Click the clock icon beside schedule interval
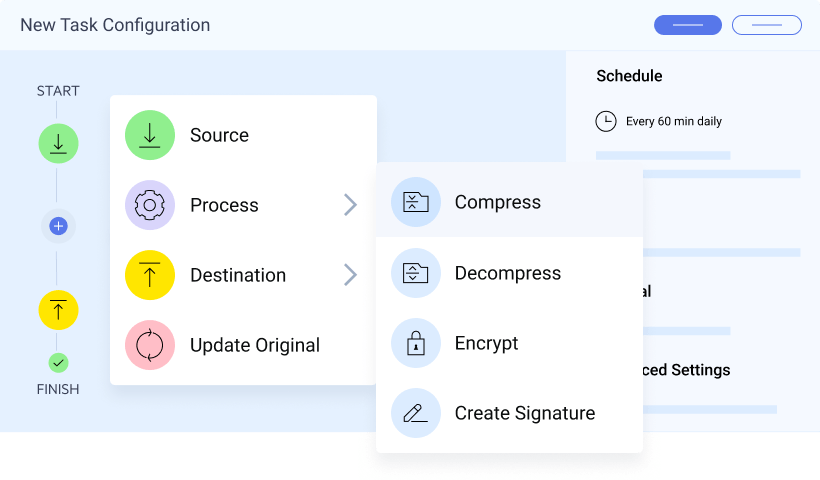820x480 pixels. 606,121
